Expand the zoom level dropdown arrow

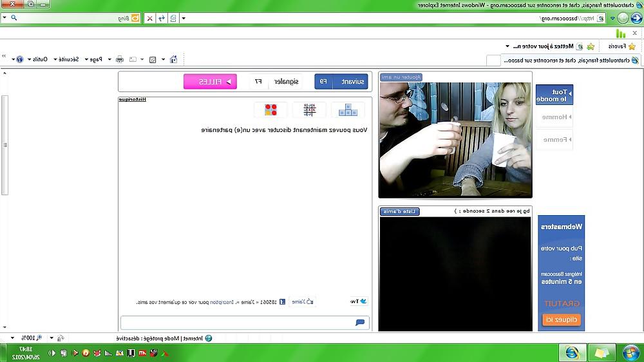pyautogui.click(x=12, y=338)
